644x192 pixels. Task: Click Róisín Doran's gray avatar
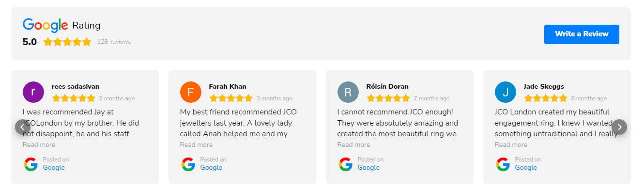pos(348,92)
